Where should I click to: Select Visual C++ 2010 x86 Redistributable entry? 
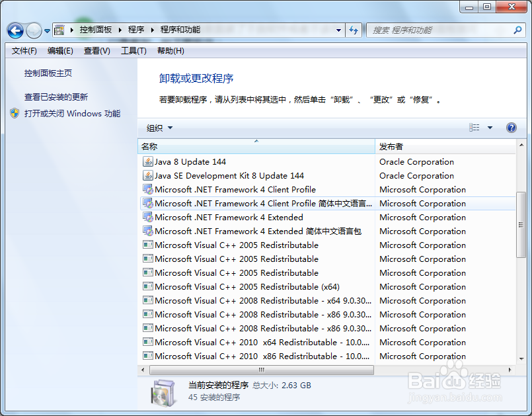(x=327, y=356)
